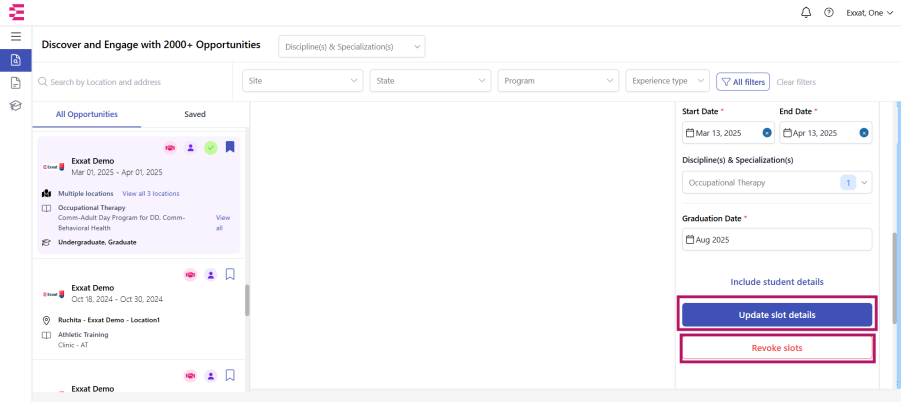This screenshot has height=402, width=902.
Task: Open the Site filter dropdown
Action: pos(303,81)
